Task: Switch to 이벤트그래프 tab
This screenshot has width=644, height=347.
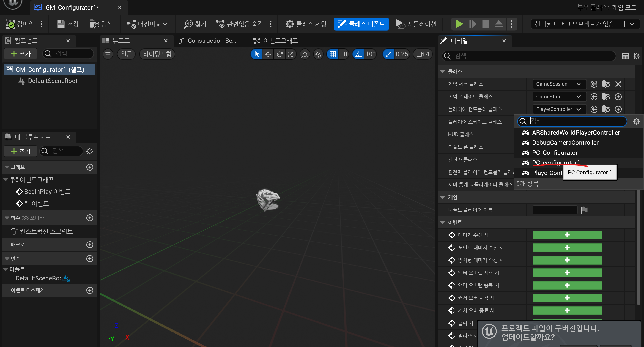Action: point(276,41)
